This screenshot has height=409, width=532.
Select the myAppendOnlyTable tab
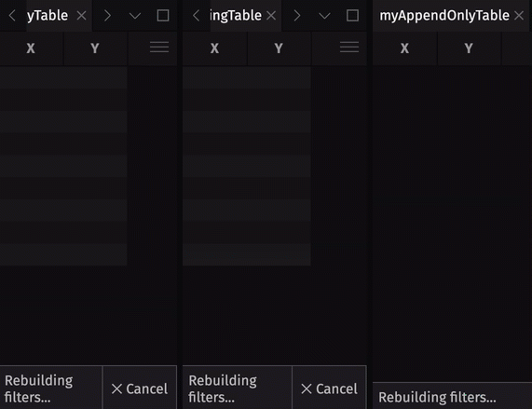click(x=444, y=15)
